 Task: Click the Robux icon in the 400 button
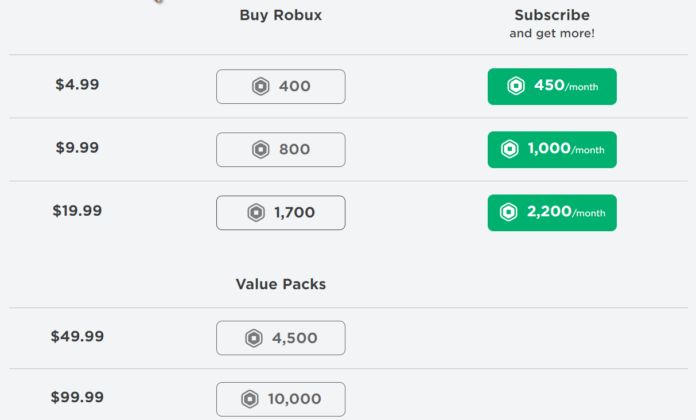[261, 87]
